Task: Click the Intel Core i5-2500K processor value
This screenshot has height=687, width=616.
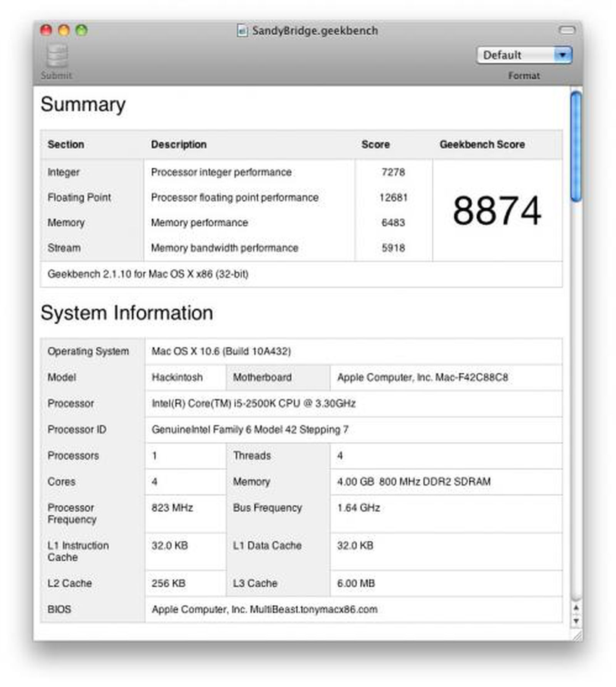Action: point(254,403)
